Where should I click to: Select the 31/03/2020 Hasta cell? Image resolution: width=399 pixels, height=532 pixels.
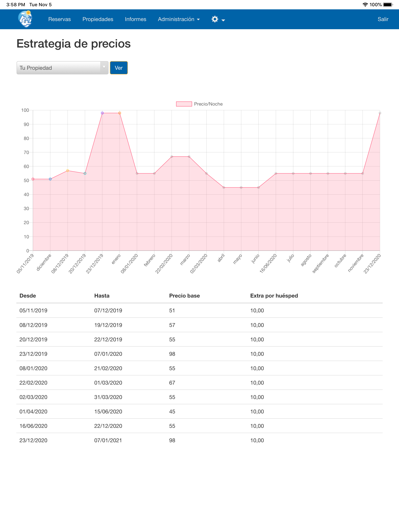[108, 397]
